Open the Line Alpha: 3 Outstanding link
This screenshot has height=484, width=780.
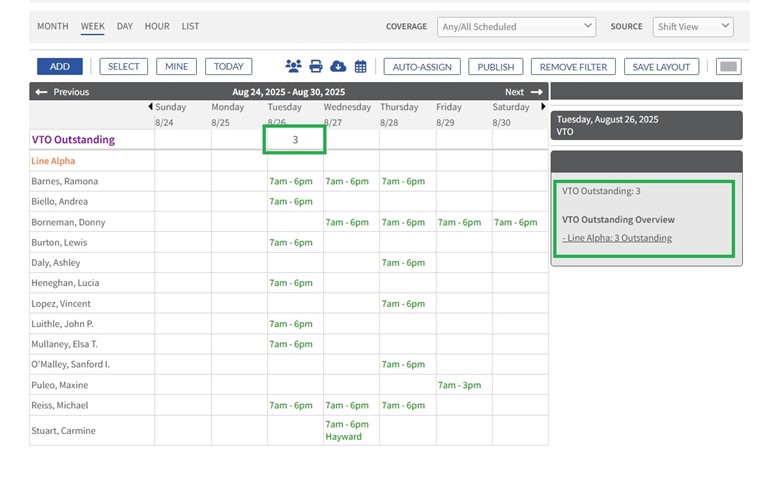click(617, 238)
